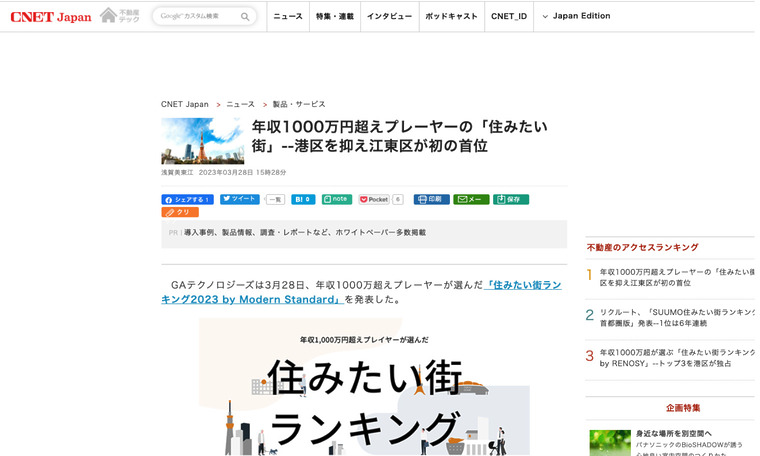Image resolution: width=760 pixels, height=456 pixels.
Task: Click the orange クリップ clip button
Action: 180,212
